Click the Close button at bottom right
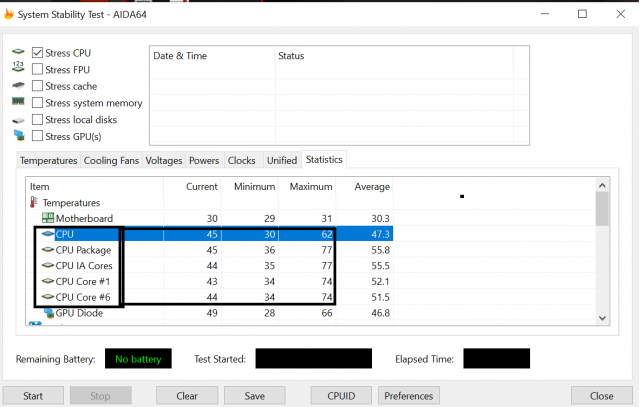This screenshot has height=407, width=640. (602, 396)
